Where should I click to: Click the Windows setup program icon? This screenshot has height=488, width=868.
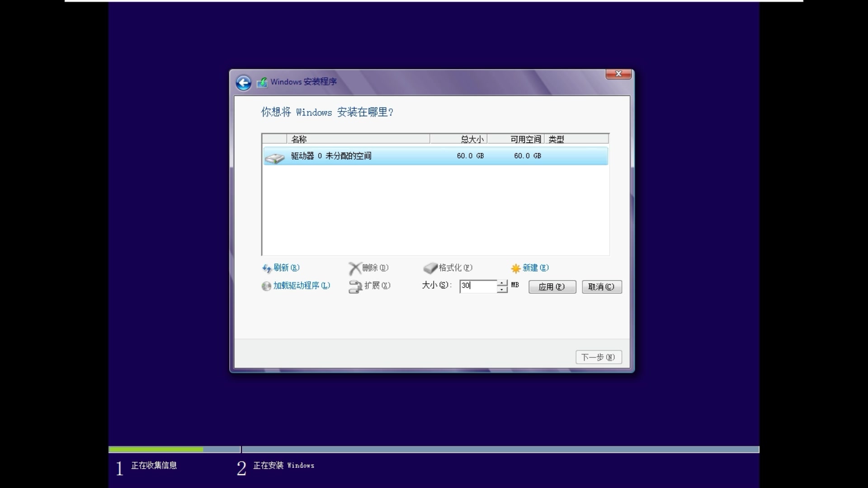[x=262, y=82]
